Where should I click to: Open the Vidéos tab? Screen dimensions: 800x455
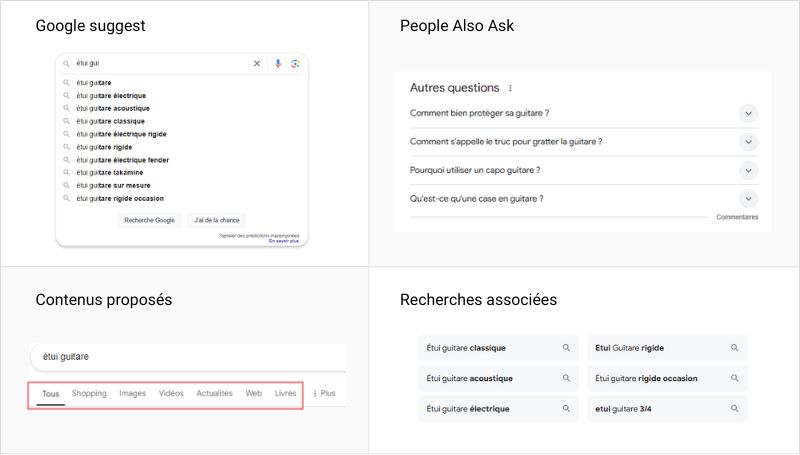click(x=171, y=393)
